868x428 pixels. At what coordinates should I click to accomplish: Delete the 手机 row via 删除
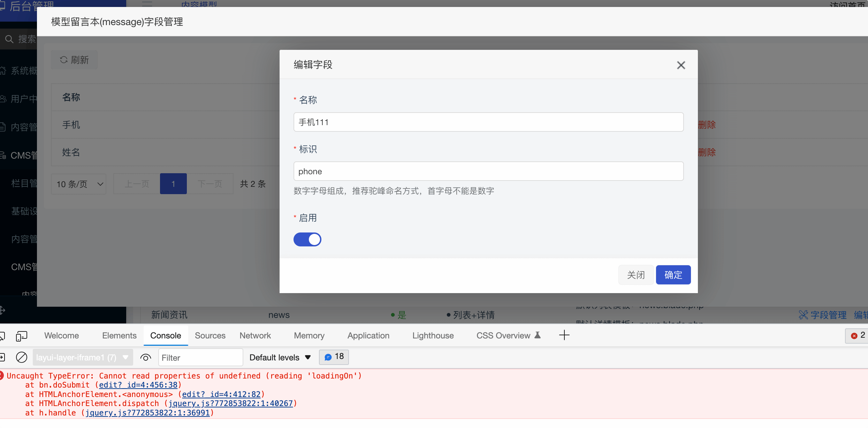(x=707, y=125)
